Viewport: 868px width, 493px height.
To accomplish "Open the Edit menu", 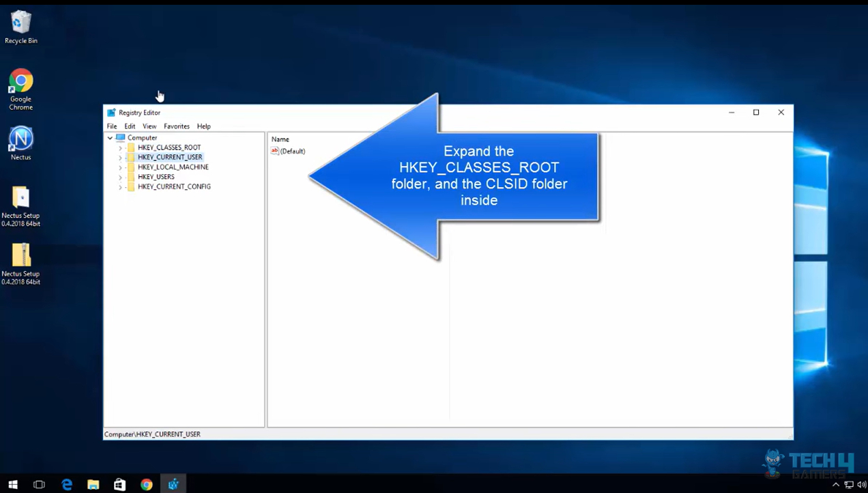I will click(130, 126).
